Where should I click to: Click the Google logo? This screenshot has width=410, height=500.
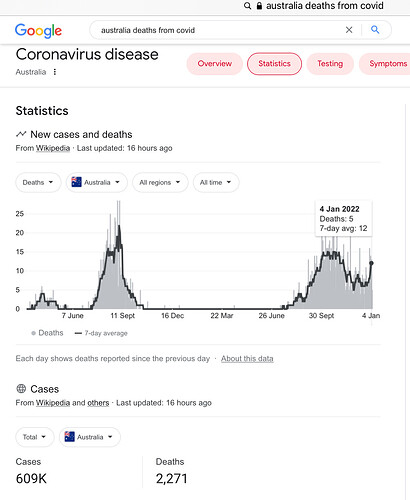click(38, 31)
